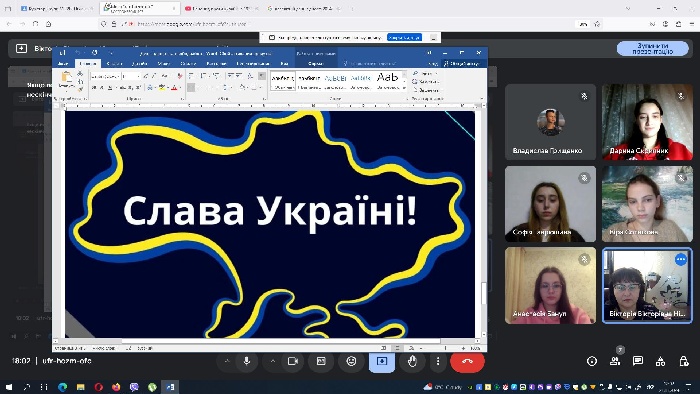Click the highlighted present screen icon

tap(382, 361)
